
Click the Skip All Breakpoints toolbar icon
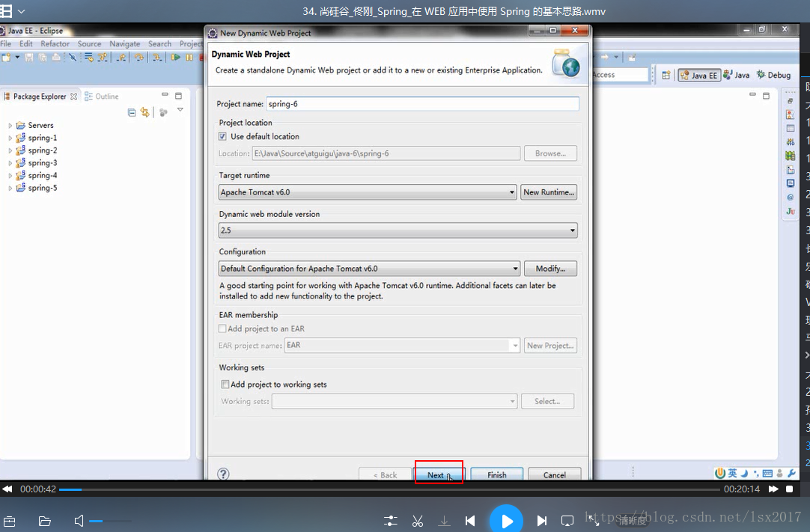tap(73, 58)
